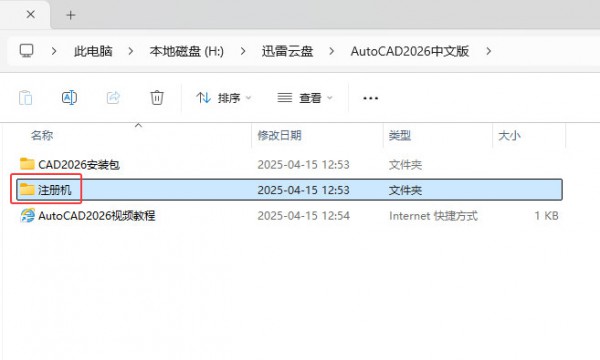600x360 pixels.
Task: Click the 注册机 folder icon
Action: click(x=27, y=189)
